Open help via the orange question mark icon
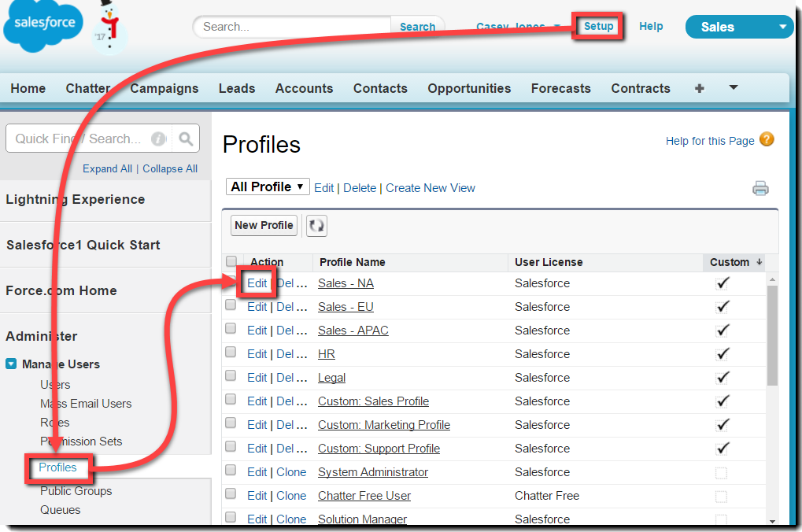 pos(766,139)
